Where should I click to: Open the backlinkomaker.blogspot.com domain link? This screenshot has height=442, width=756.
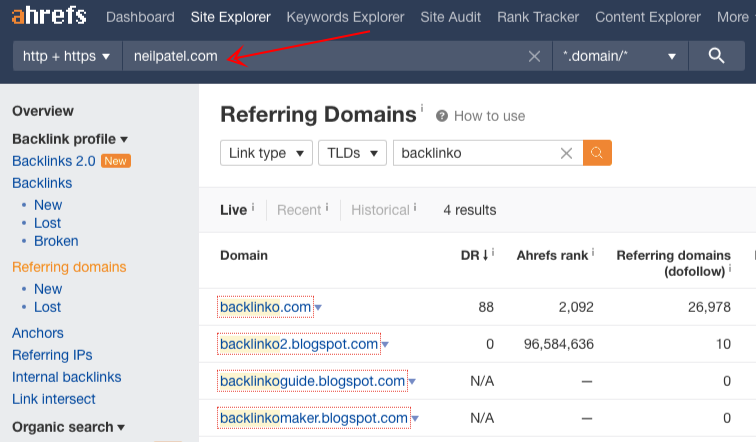(314, 418)
